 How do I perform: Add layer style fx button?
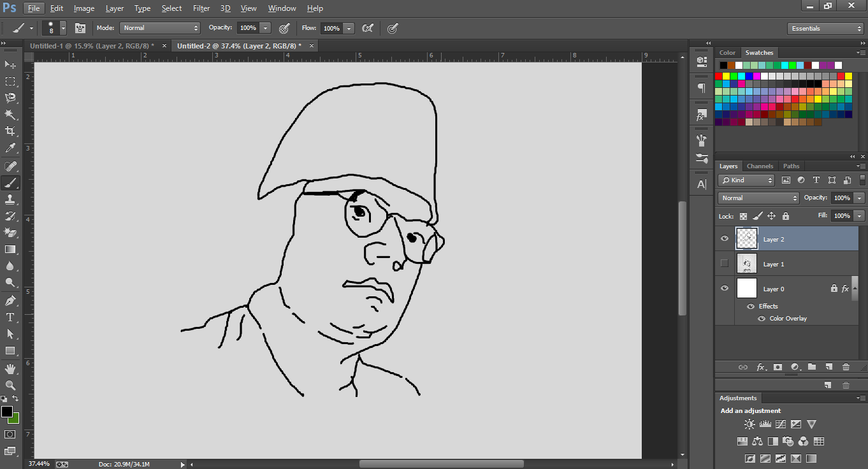[x=760, y=367]
